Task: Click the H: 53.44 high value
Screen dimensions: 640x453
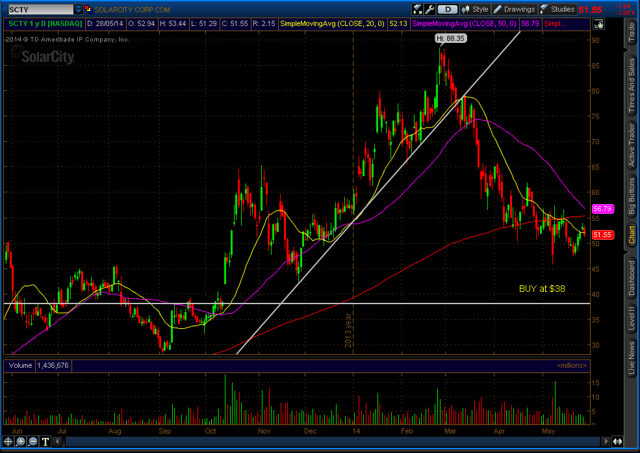Action: [173, 24]
